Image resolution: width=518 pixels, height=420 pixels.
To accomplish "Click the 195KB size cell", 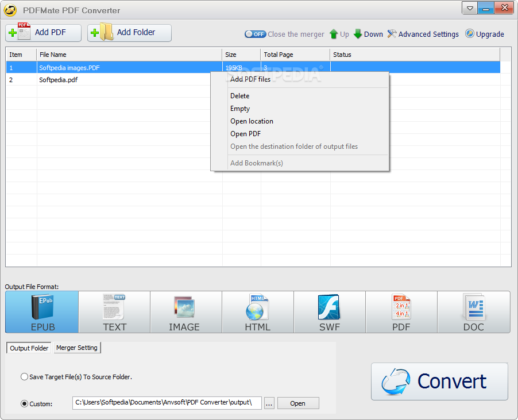I will (x=242, y=67).
